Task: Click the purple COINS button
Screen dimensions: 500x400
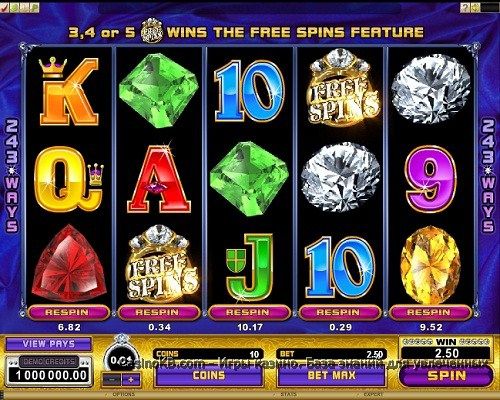Action: click(208, 375)
